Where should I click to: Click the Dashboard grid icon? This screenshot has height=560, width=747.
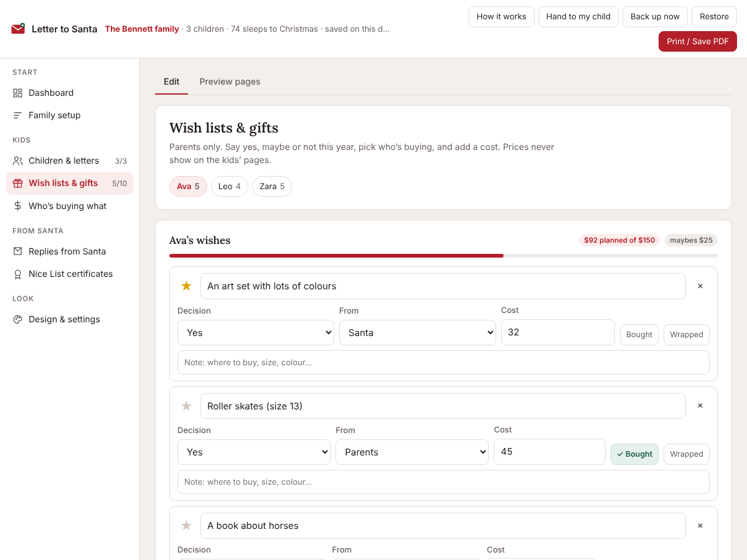tap(17, 93)
